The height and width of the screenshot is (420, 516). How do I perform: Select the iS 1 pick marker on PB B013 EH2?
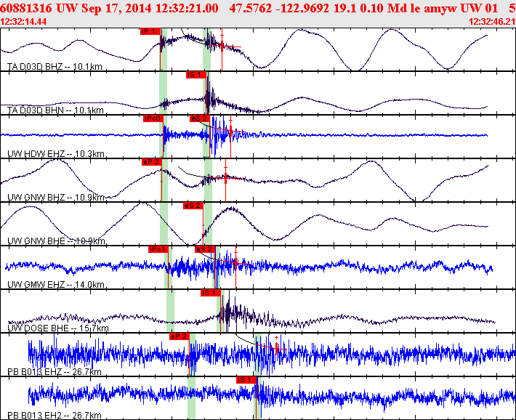coord(246,380)
